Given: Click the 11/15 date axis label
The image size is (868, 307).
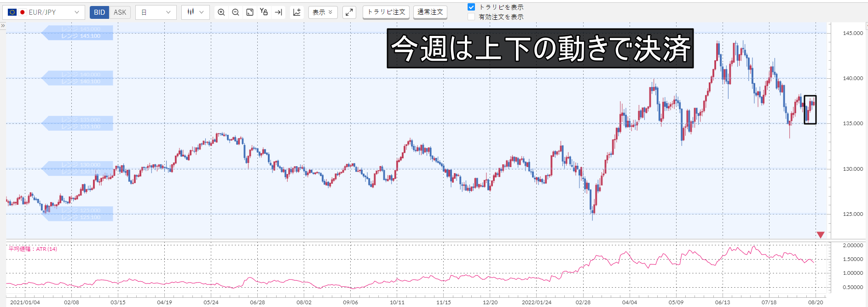Looking at the screenshot, I should coord(443,302).
